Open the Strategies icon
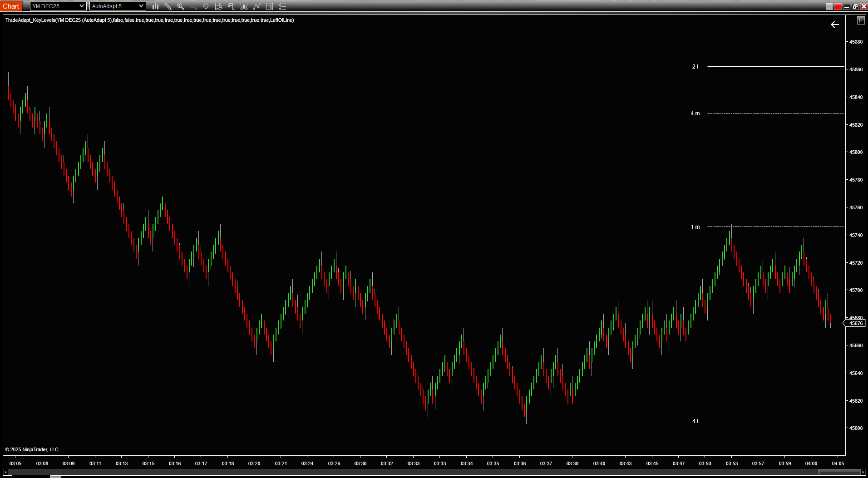The width and height of the screenshot is (868, 478). 270,6
